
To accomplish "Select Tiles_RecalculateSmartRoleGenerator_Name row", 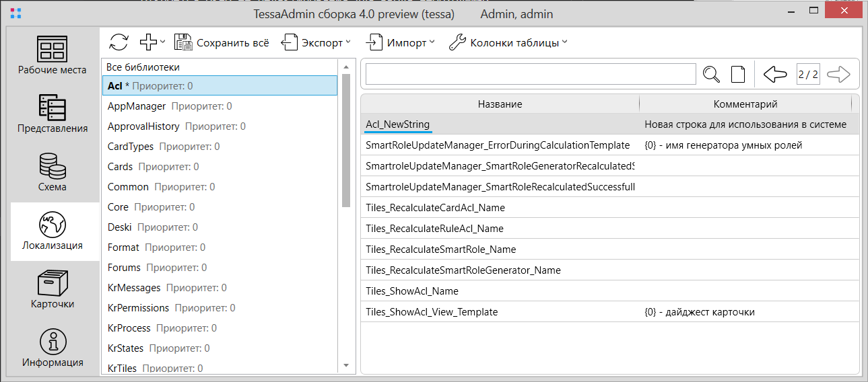I will [x=610, y=270].
